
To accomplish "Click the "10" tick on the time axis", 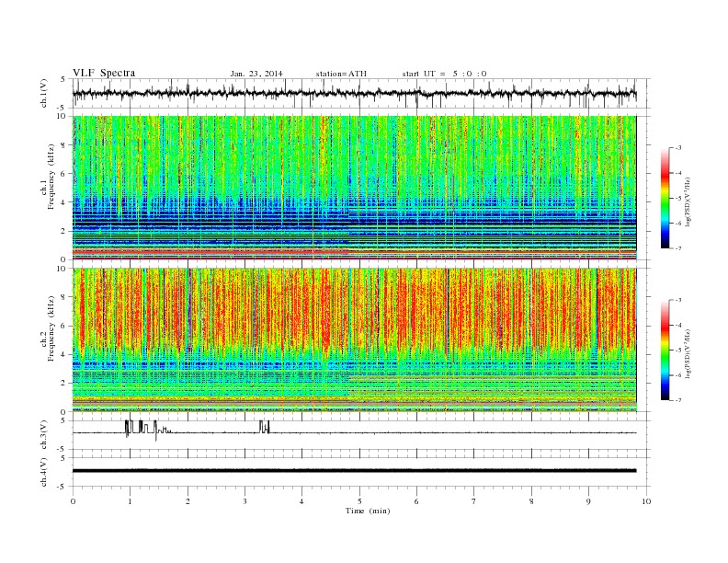I will tap(646, 501).
